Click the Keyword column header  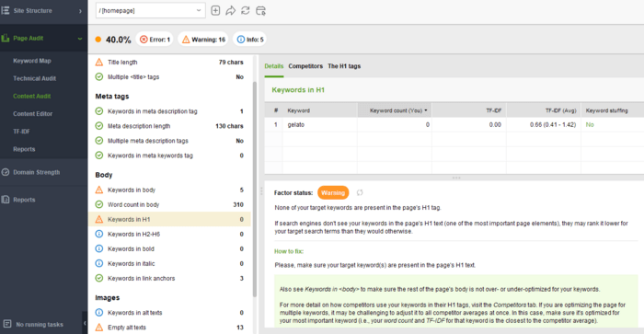[319, 110]
